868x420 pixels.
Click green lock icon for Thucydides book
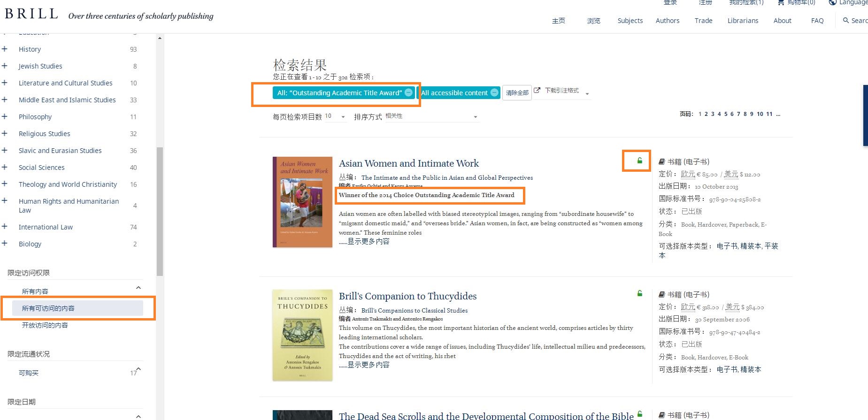pyautogui.click(x=639, y=293)
